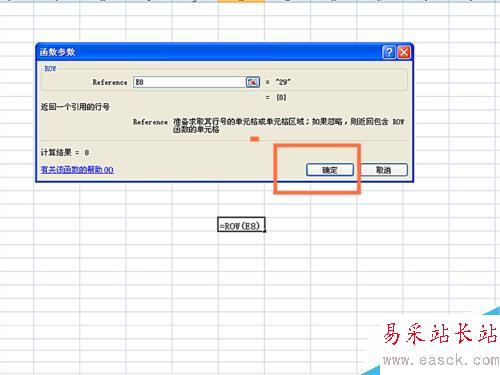Click the 确定 button in the dialog
Screen dimensions: 500x375
330,170
